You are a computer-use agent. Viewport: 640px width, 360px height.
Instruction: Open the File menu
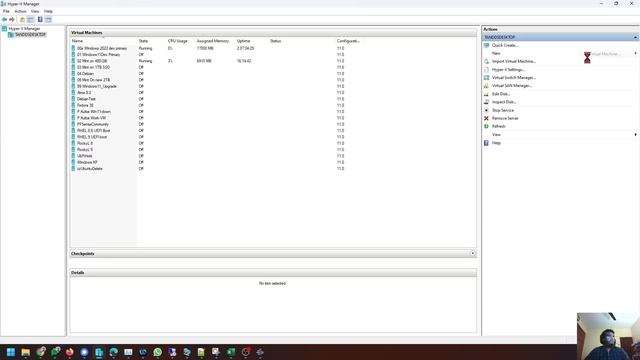pos(6,11)
